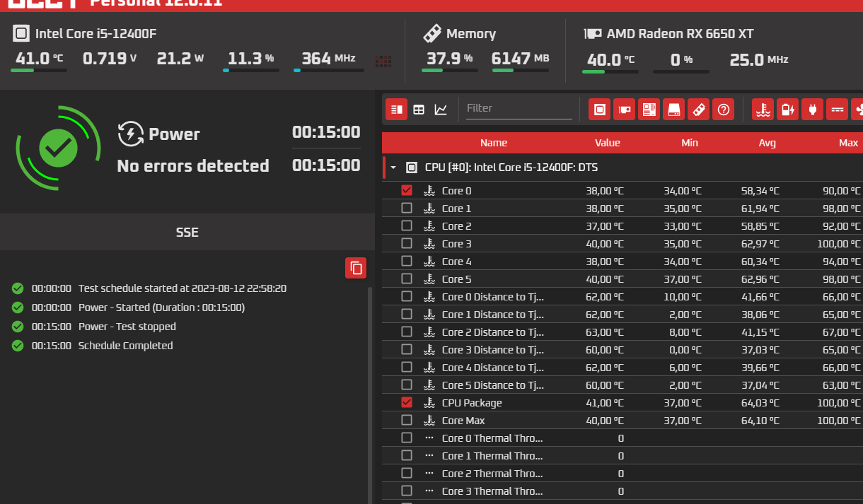Toggle the voltage sensor filter icon
The height and width of the screenshot is (504, 863).
click(837, 110)
